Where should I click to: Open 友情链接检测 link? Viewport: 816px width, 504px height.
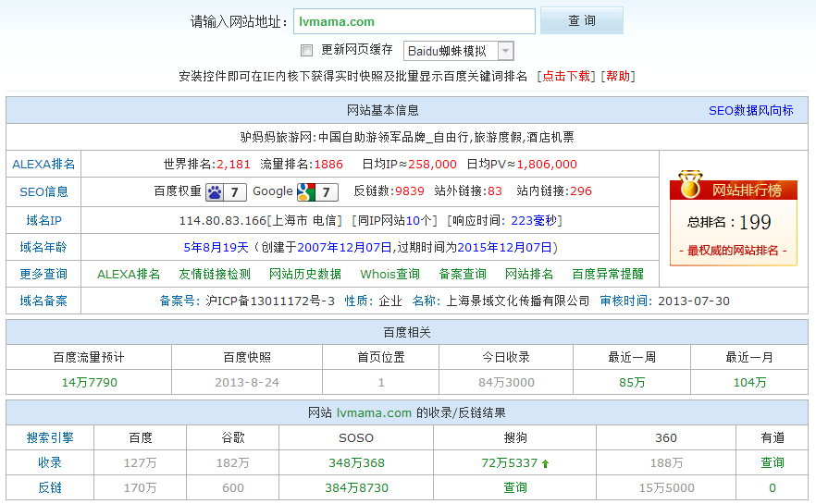click(215, 274)
